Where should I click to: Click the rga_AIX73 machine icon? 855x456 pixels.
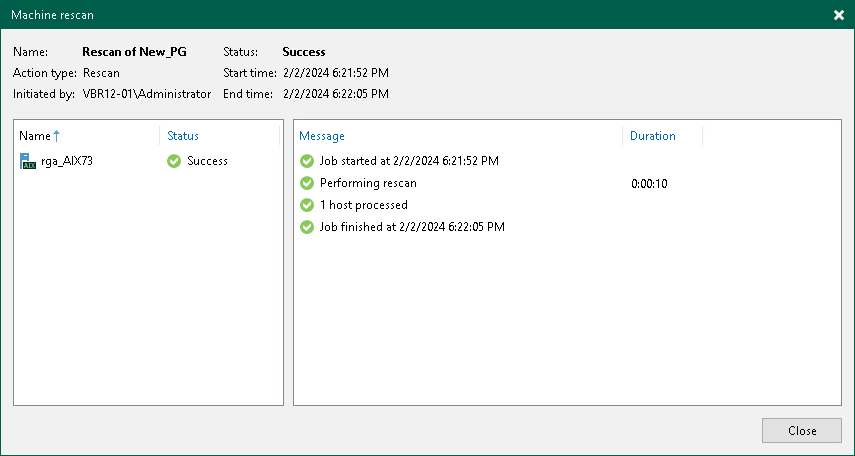coord(28,161)
